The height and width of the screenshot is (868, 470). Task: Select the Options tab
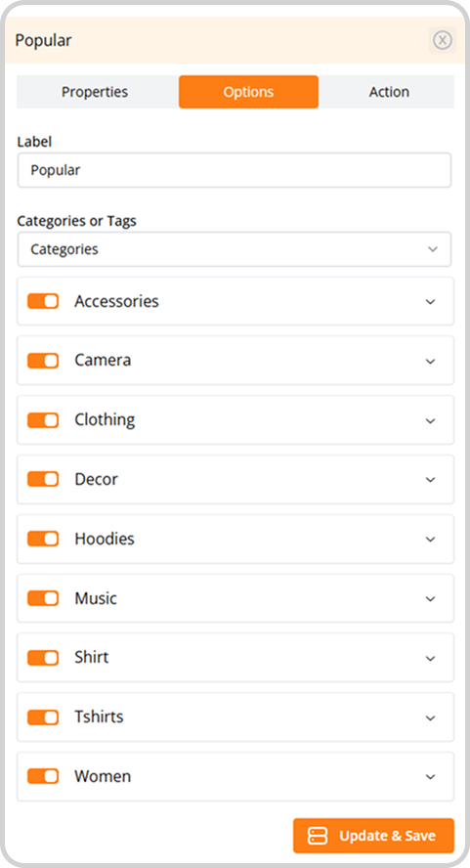248,92
